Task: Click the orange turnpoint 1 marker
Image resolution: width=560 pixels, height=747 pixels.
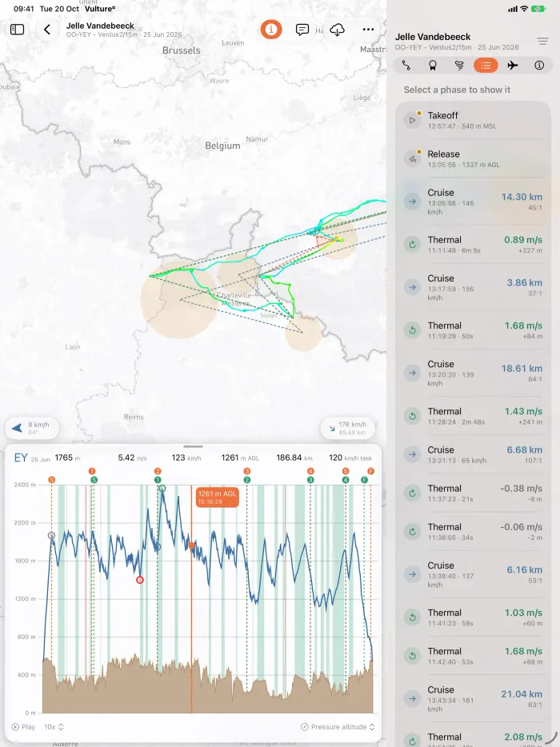Action: point(92,471)
